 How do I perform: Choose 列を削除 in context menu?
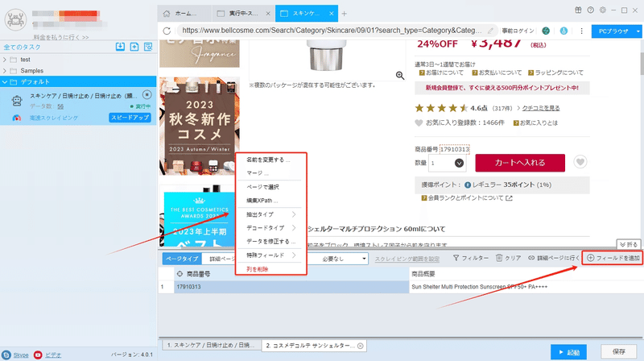tap(257, 269)
